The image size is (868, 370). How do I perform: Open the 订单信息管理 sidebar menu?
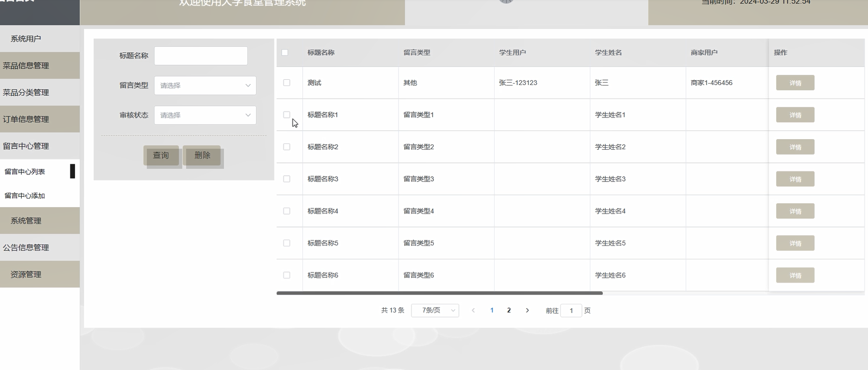pyautogui.click(x=40, y=119)
